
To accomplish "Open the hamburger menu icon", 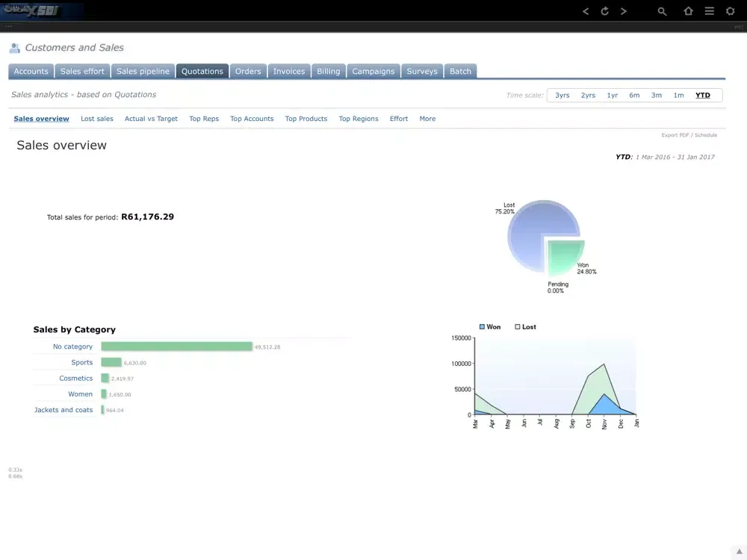I will point(710,11).
